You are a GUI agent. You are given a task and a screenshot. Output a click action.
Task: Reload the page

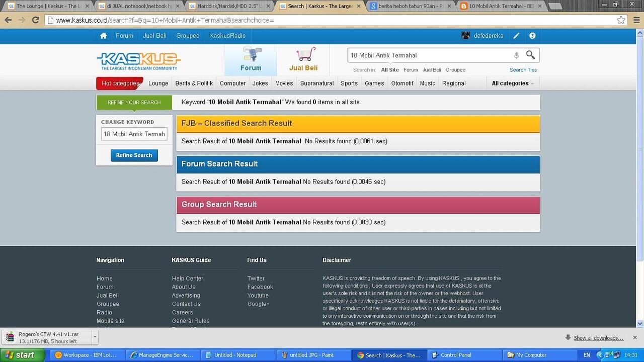35,20
